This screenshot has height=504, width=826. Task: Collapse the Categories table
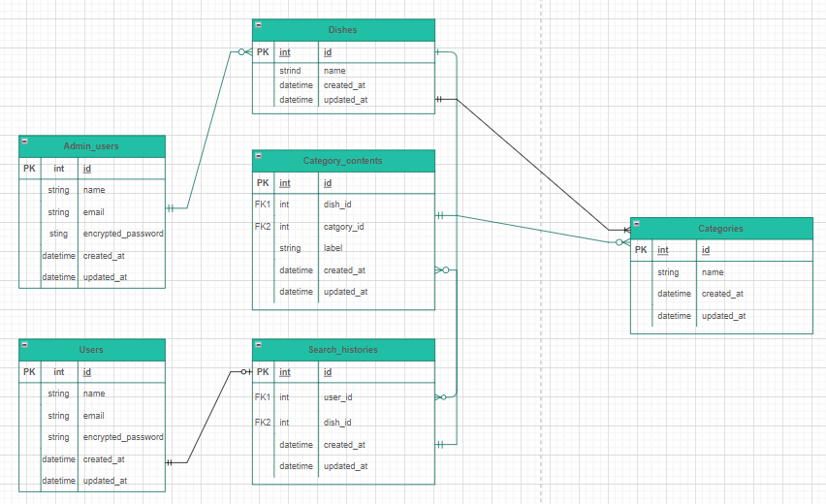(x=636, y=223)
